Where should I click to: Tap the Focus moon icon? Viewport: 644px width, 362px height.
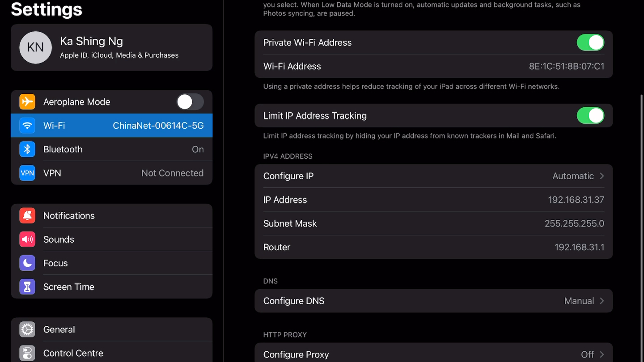pos(27,263)
